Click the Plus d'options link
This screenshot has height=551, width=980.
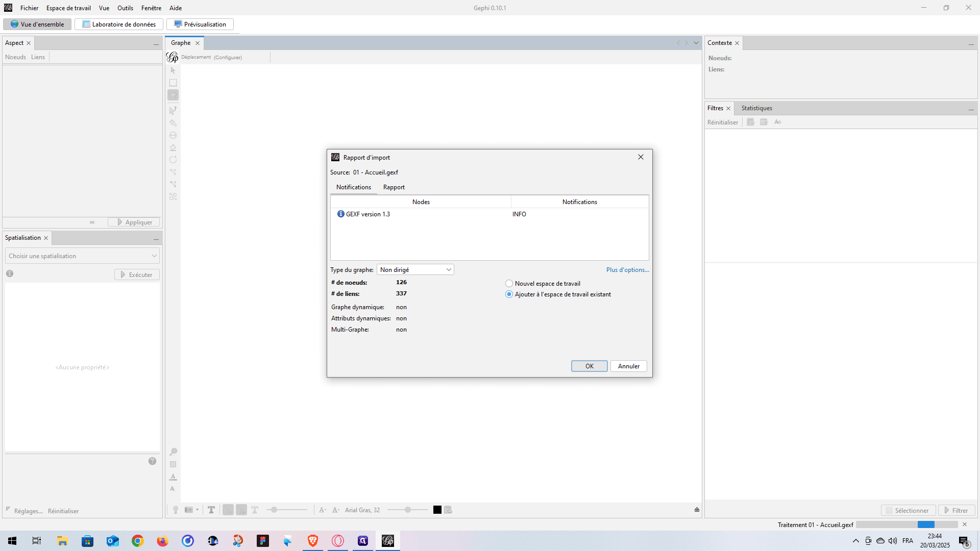627,270
